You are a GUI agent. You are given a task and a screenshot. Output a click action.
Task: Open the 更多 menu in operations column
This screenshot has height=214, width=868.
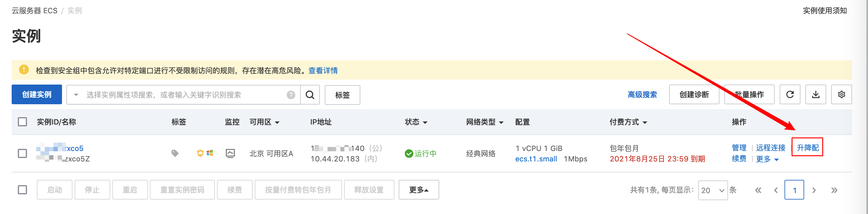pyautogui.click(x=767, y=159)
